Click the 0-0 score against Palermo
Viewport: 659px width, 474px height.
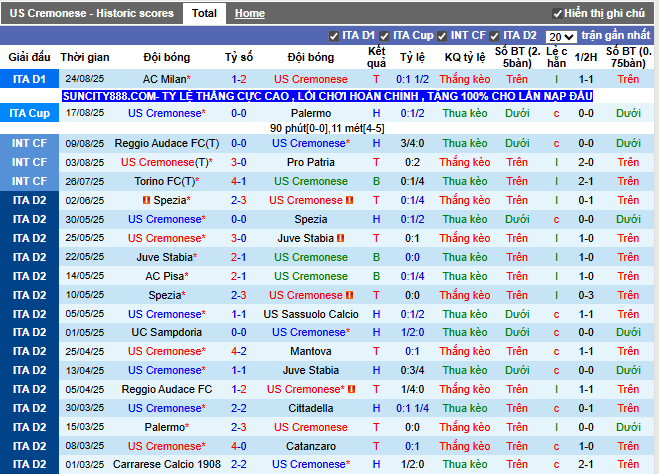click(x=239, y=113)
